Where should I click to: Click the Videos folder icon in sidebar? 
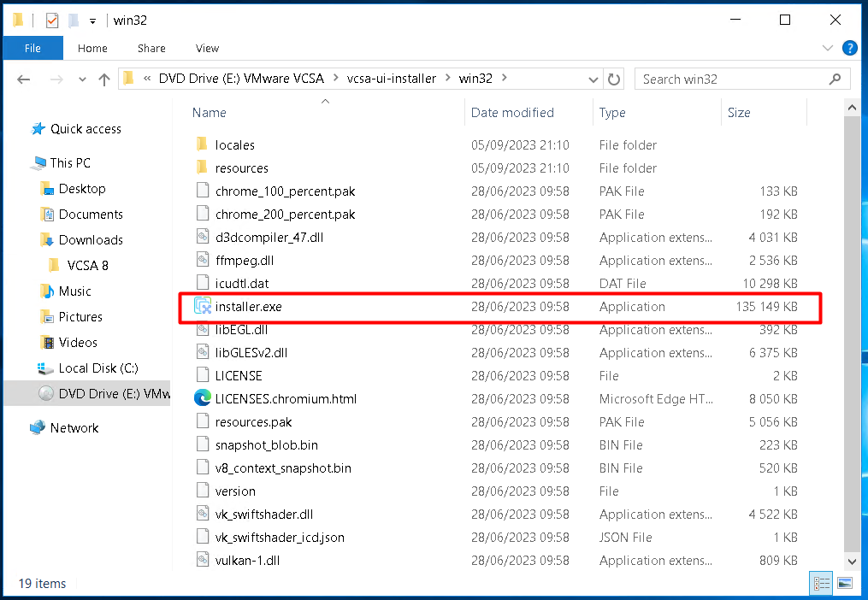click(x=48, y=343)
